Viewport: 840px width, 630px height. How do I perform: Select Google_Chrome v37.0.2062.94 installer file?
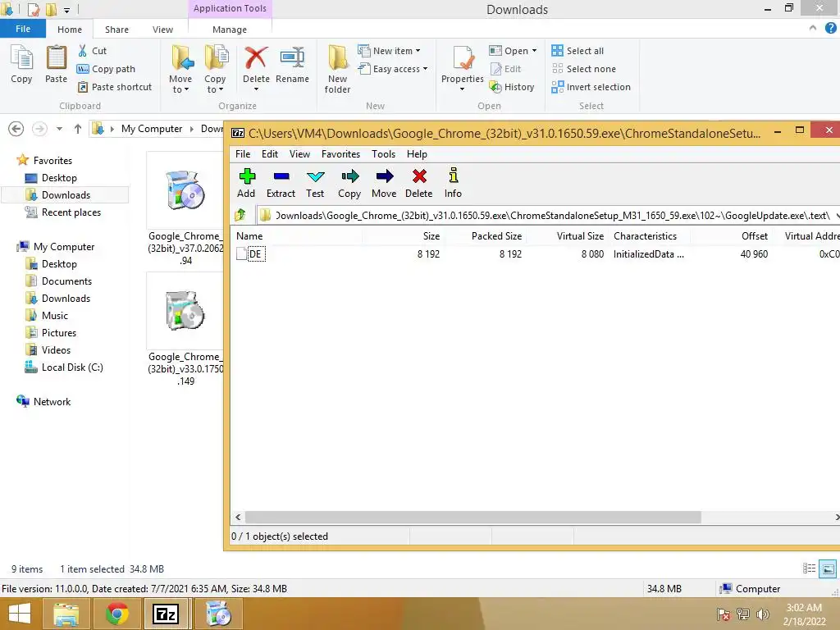(x=185, y=210)
